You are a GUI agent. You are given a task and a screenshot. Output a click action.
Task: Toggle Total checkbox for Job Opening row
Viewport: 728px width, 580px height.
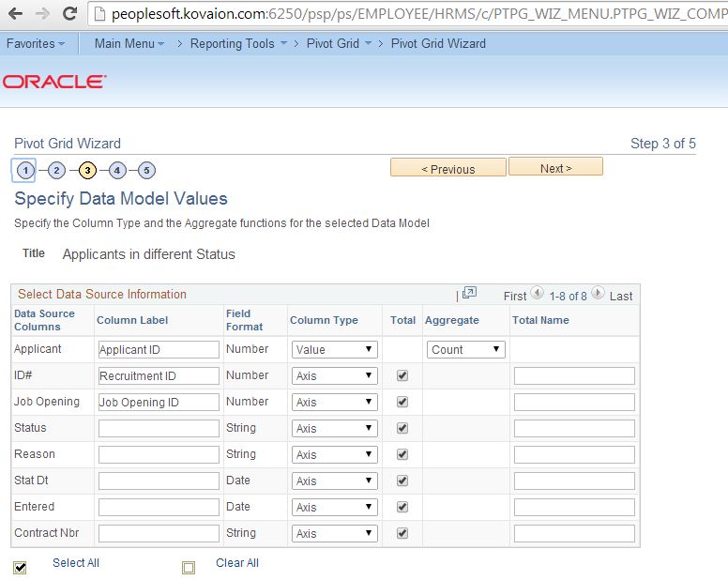[x=402, y=402]
